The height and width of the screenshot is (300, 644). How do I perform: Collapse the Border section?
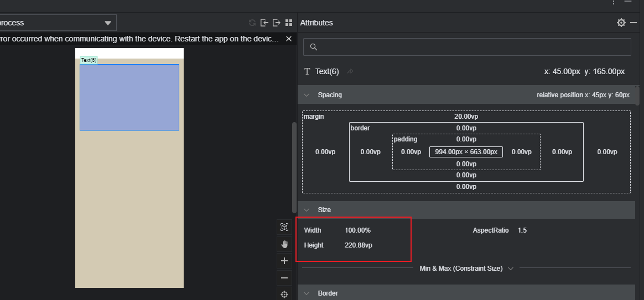pos(307,293)
